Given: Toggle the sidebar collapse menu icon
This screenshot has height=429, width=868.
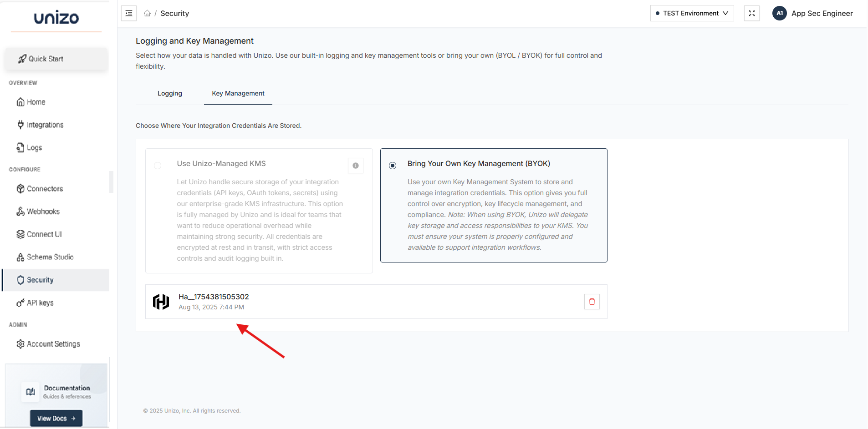Looking at the screenshot, I should click(129, 13).
